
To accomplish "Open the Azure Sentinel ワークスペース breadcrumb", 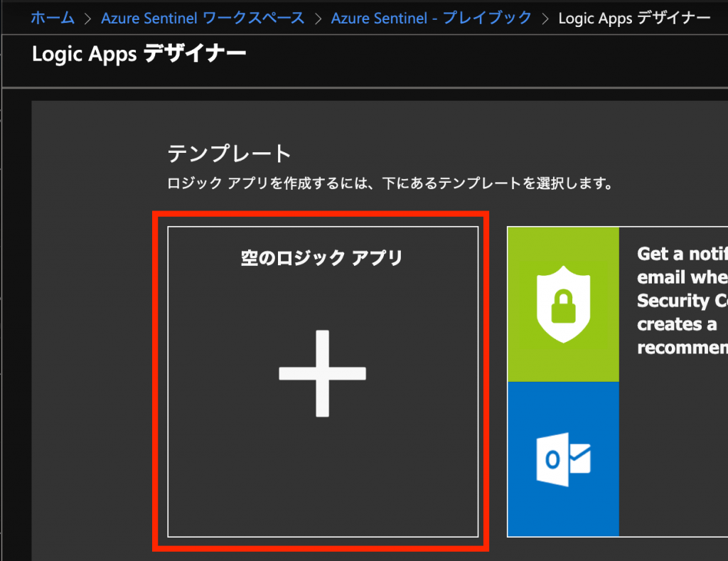I will pyautogui.click(x=203, y=18).
